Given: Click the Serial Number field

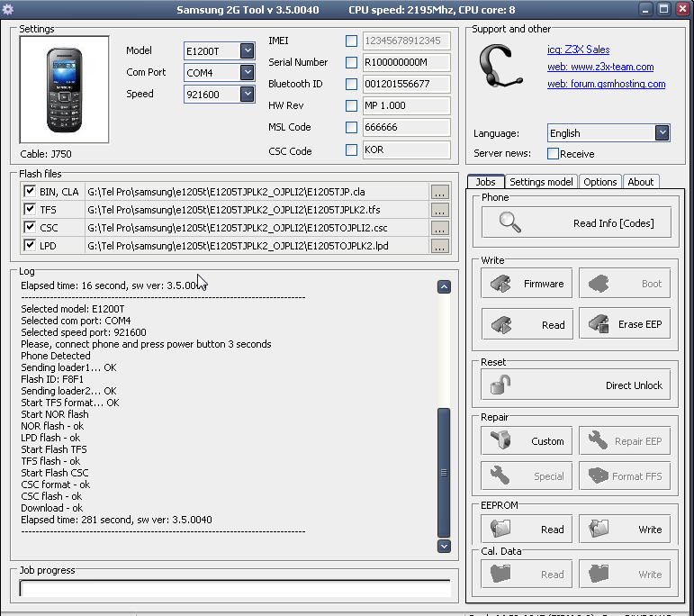Looking at the screenshot, I should tap(406, 62).
